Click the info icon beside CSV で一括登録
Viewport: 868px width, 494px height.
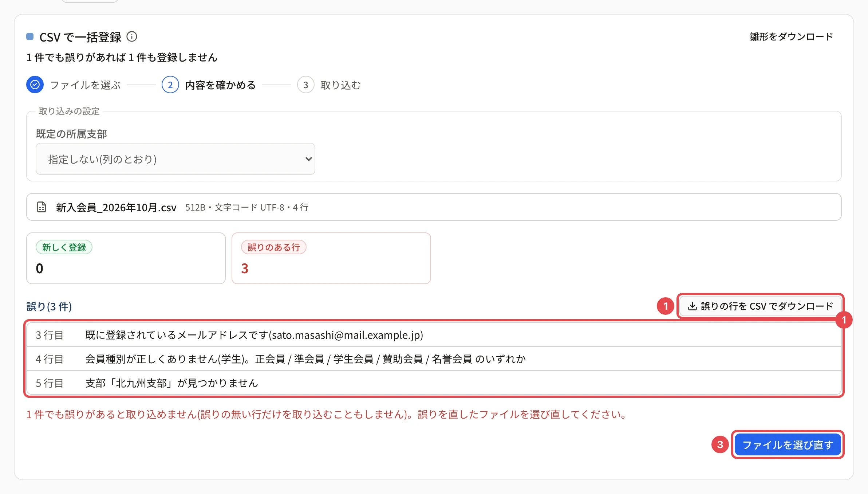[x=132, y=37]
